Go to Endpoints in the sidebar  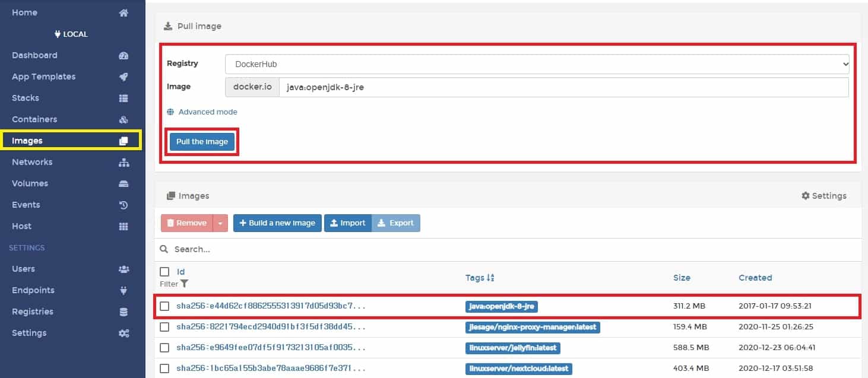click(x=33, y=290)
